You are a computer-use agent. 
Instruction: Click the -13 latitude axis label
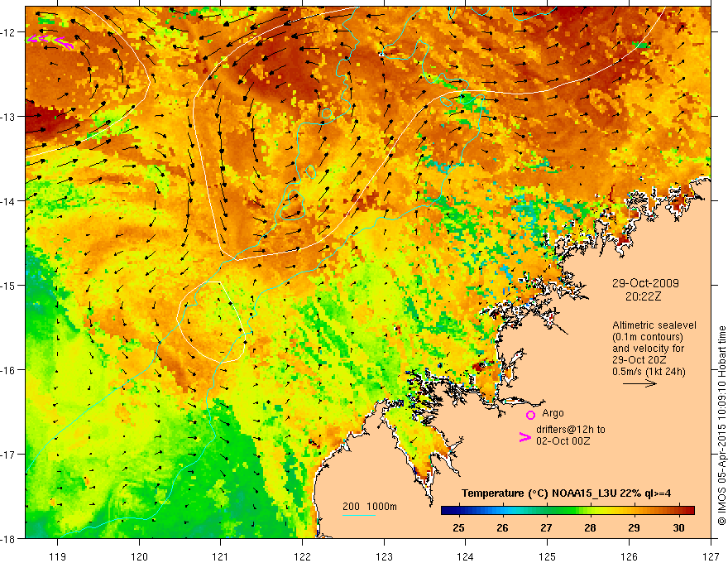8,117
